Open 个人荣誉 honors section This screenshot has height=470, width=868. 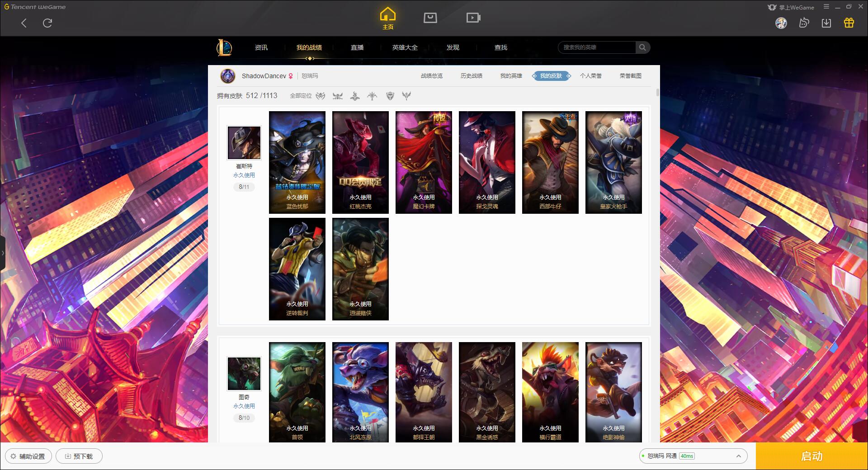tap(591, 76)
